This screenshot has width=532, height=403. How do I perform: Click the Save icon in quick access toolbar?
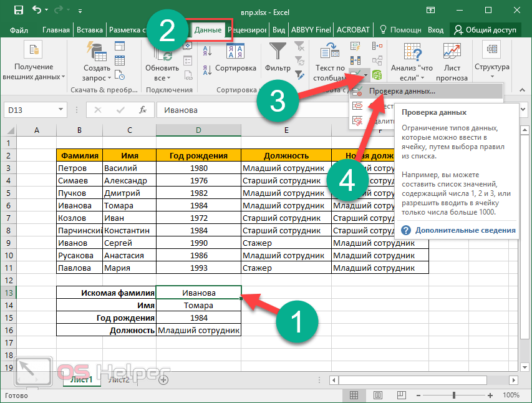point(18,11)
